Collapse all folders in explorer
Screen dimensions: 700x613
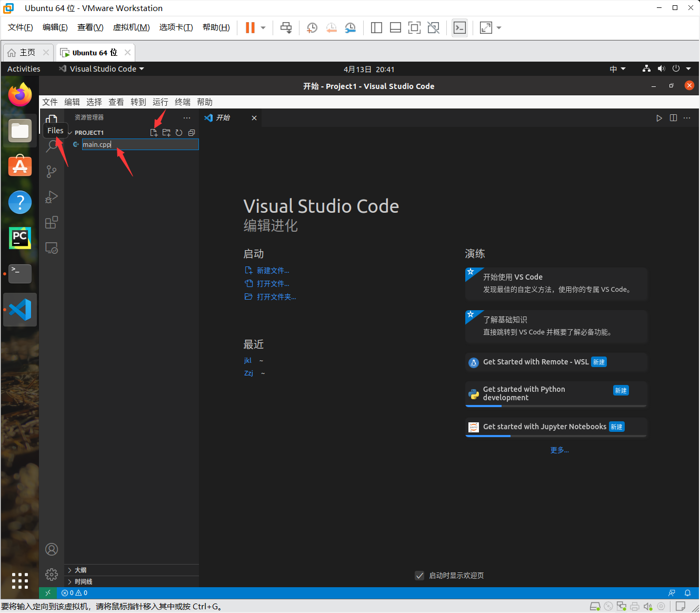click(x=192, y=133)
